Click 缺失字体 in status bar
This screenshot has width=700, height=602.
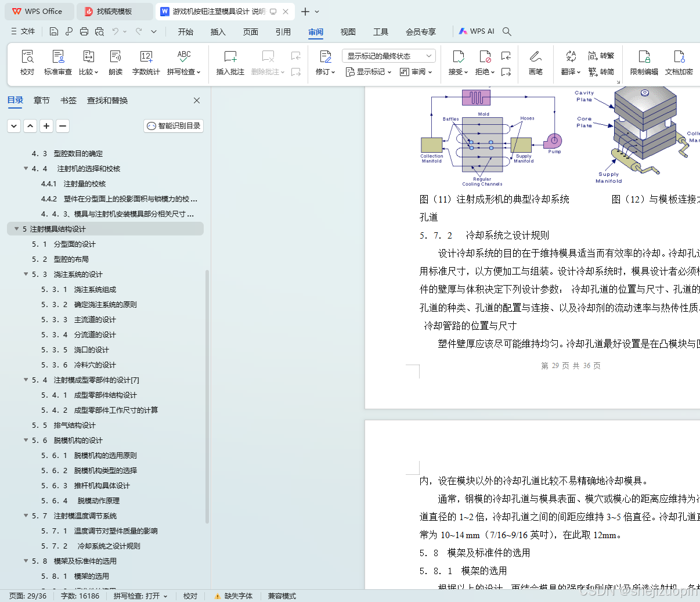pyautogui.click(x=233, y=596)
